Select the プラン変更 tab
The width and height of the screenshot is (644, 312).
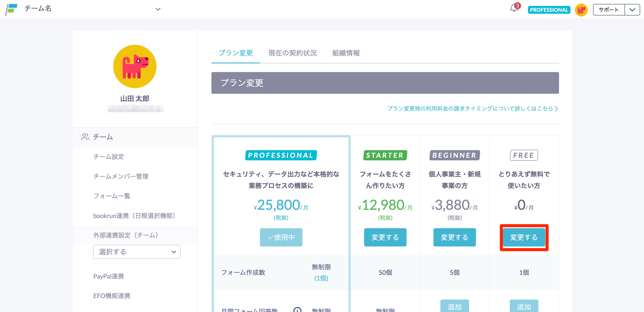(236, 53)
